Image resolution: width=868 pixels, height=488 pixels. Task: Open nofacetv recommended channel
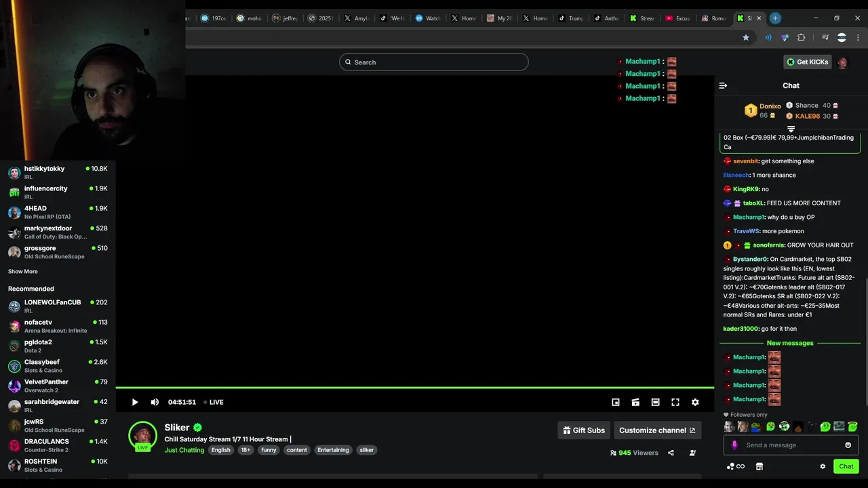click(x=58, y=326)
